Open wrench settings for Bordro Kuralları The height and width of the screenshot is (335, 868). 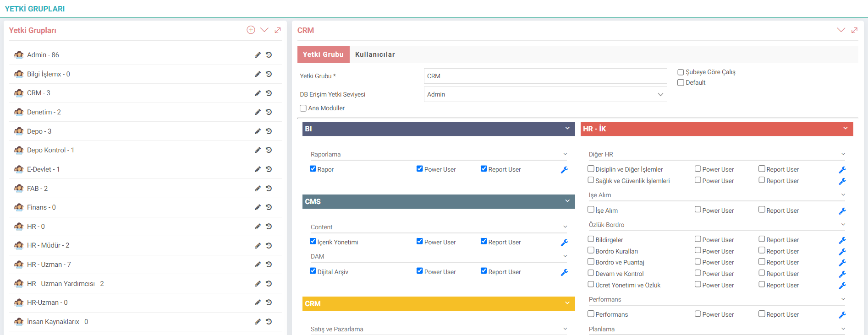pyautogui.click(x=842, y=252)
